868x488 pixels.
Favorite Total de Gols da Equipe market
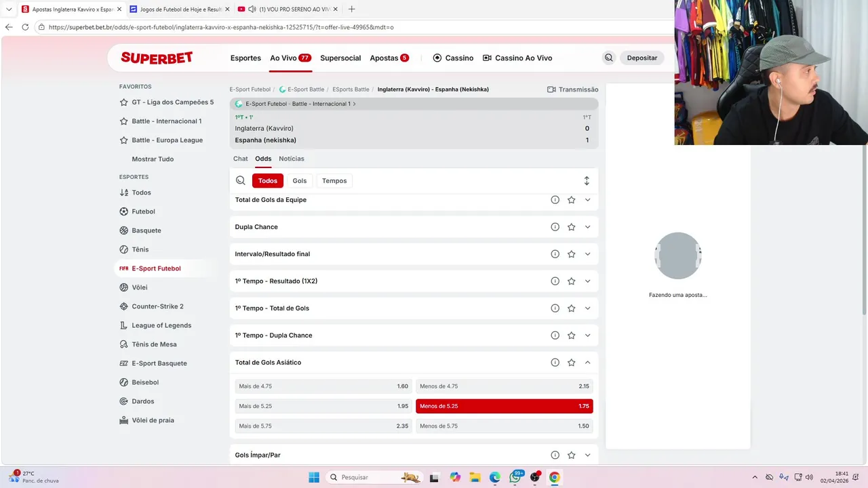pos(572,200)
